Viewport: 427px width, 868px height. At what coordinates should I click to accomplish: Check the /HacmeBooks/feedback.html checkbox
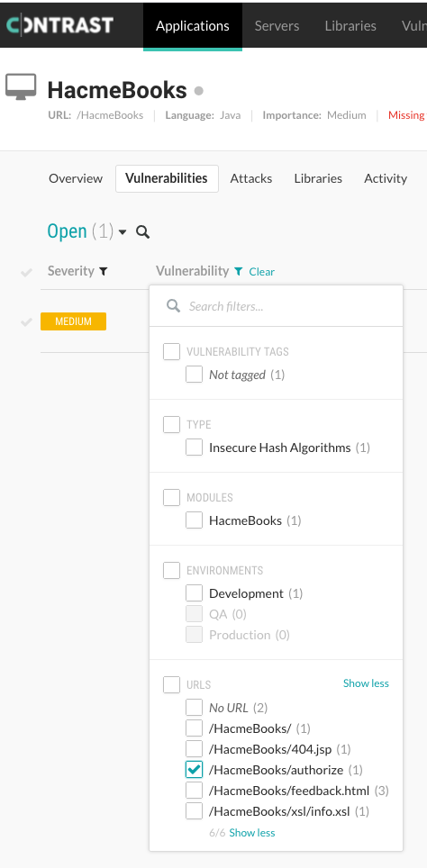coord(194,791)
